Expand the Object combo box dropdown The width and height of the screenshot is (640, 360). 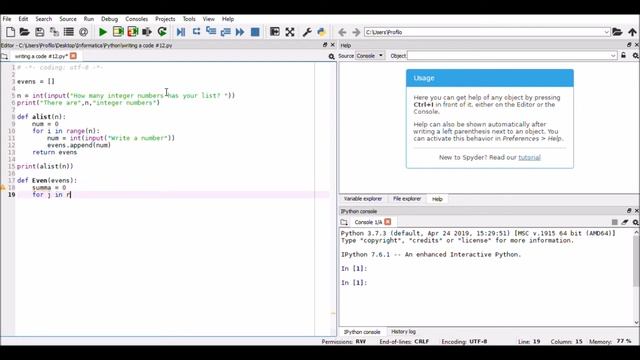click(613, 56)
